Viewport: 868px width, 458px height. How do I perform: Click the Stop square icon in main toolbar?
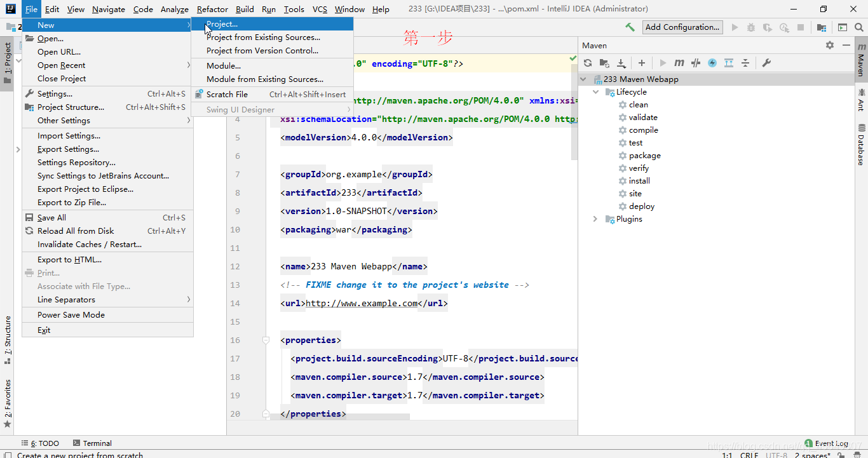[801, 27]
